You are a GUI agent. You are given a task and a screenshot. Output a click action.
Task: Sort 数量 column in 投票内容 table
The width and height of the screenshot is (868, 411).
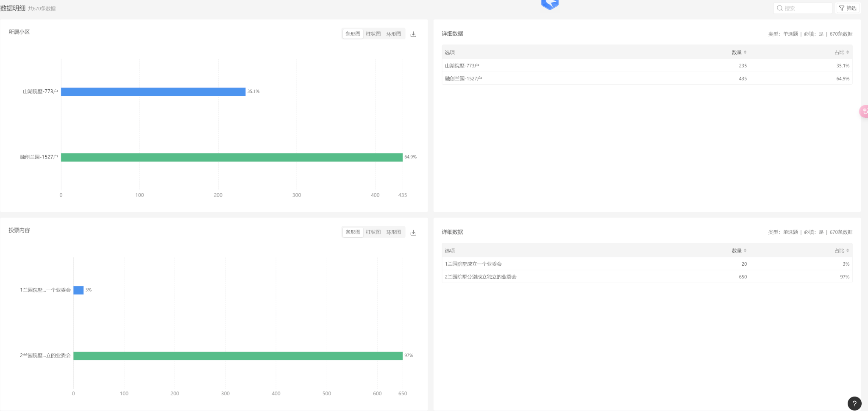click(745, 251)
